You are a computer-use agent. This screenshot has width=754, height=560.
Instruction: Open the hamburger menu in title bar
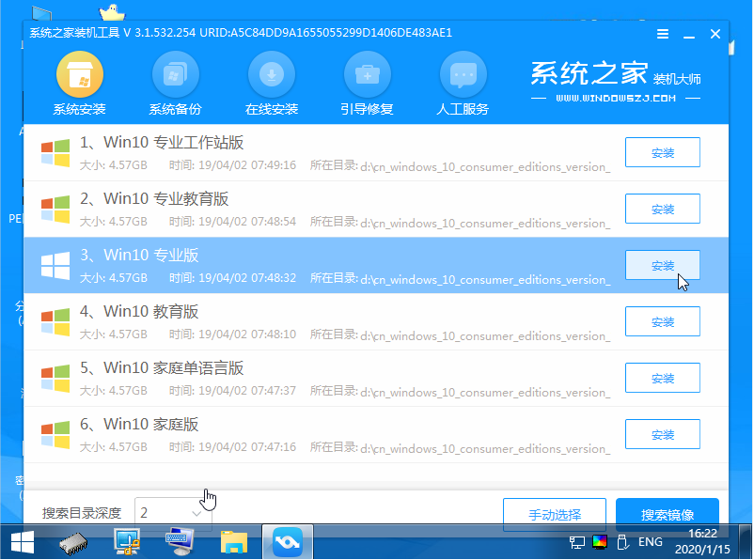[x=663, y=34]
